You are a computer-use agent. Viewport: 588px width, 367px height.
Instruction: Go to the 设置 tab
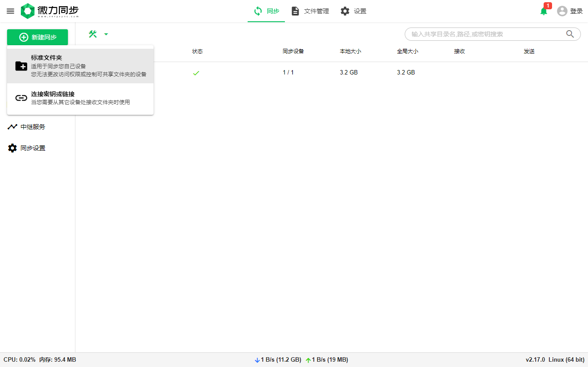point(353,11)
